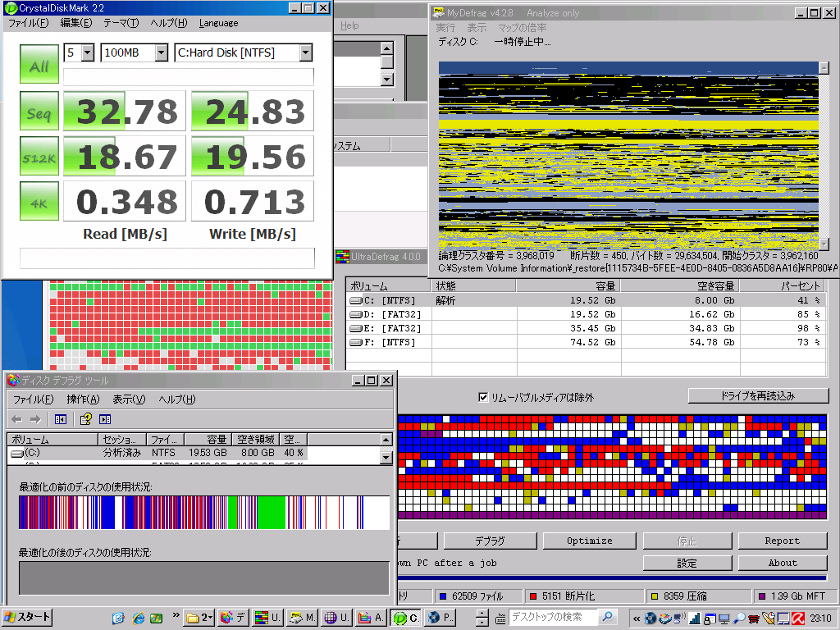Screen dimensions: 840x630
Task: Click the Optimize button
Action: (589, 541)
